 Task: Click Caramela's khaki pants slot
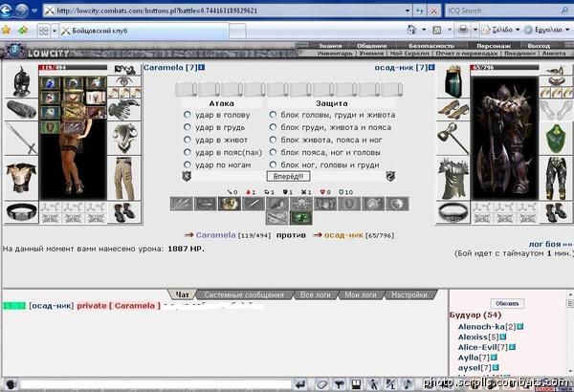coord(124,178)
